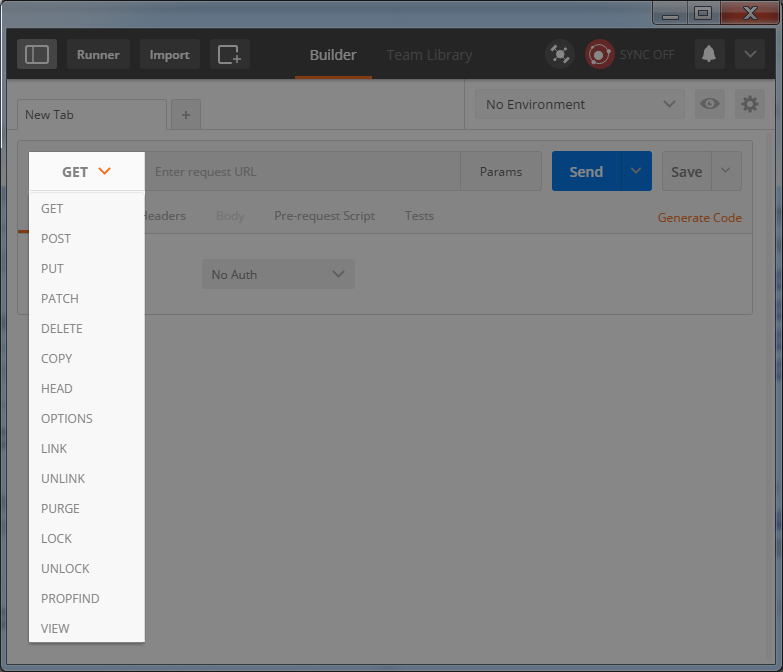
Task: Select VIEW method option
Action: [87, 628]
